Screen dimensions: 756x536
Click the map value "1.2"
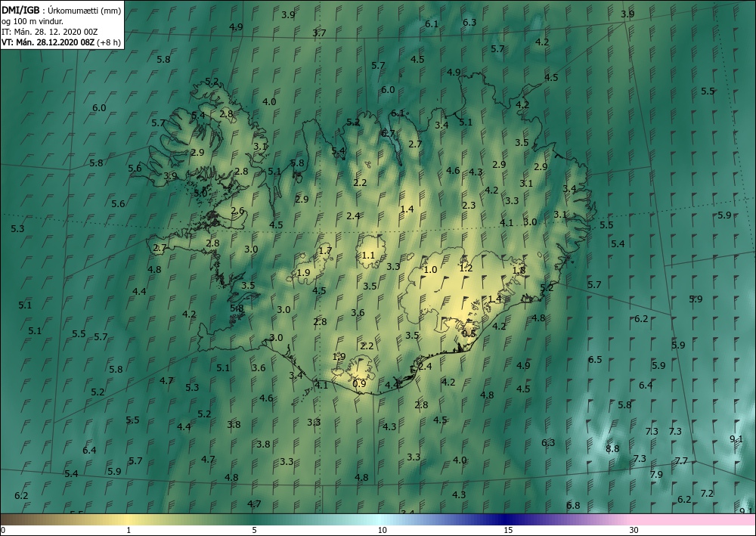(x=466, y=268)
